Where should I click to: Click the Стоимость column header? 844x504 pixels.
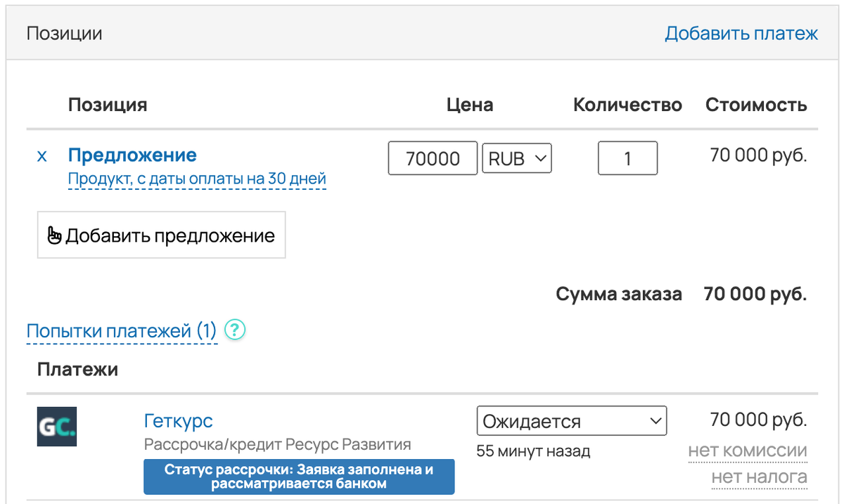[x=756, y=105]
